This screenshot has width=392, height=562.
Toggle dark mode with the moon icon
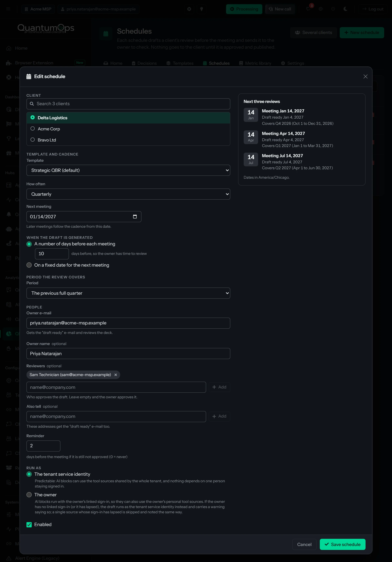tap(345, 9)
